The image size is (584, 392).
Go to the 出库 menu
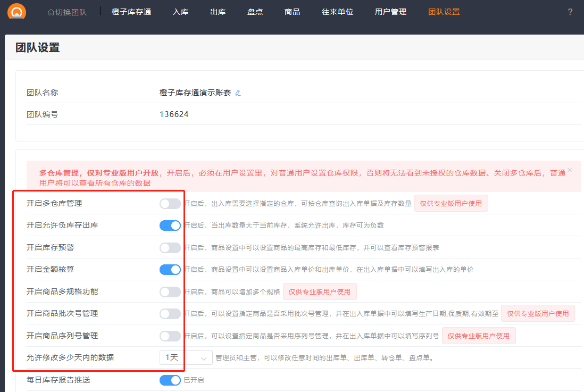[x=218, y=12]
